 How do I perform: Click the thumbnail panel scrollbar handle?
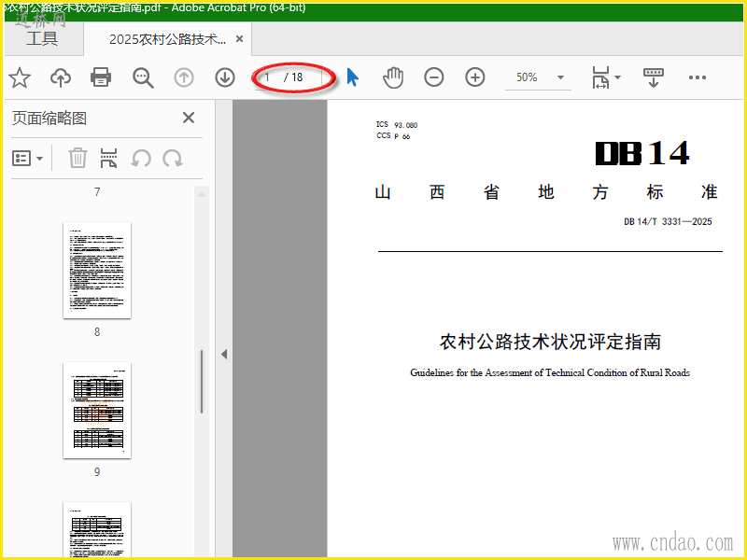coord(202,382)
